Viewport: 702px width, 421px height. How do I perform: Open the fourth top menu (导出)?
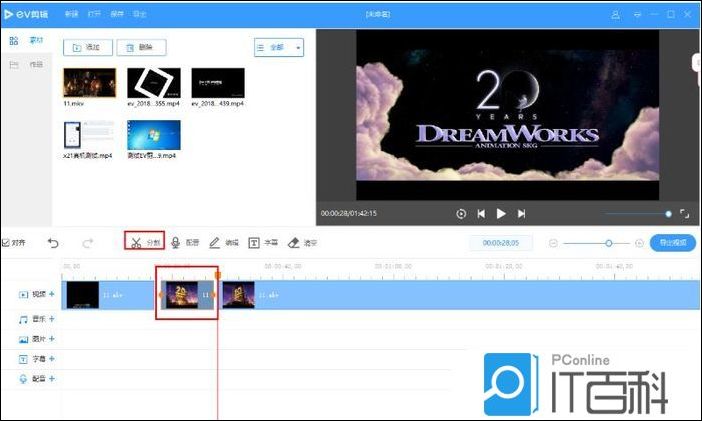pyautogui.click(x=140, y=14)
